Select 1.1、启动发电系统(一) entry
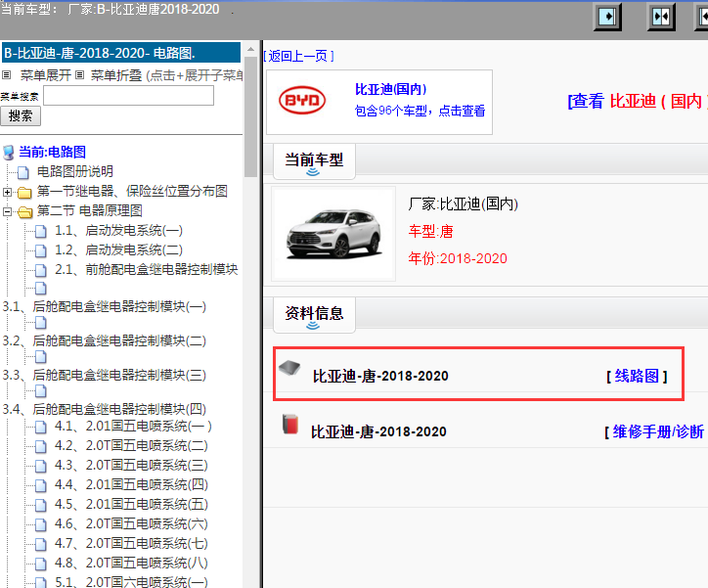Image resolution: width=708 pixels, height=588 pixels. pyautogui.click(x=118, y=231)
